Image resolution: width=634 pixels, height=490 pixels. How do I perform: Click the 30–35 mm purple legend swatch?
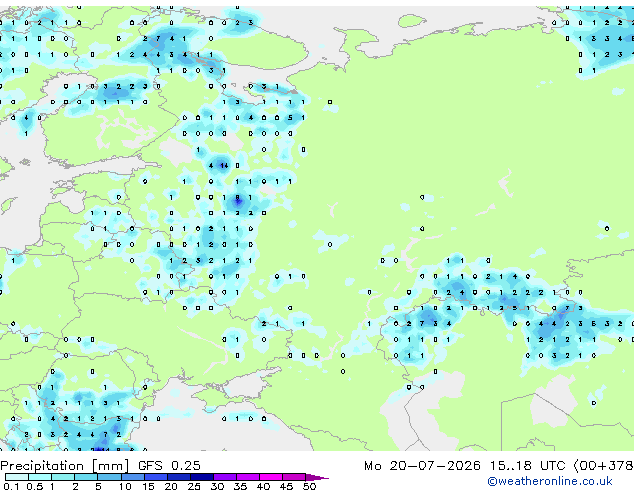[225, 477]
